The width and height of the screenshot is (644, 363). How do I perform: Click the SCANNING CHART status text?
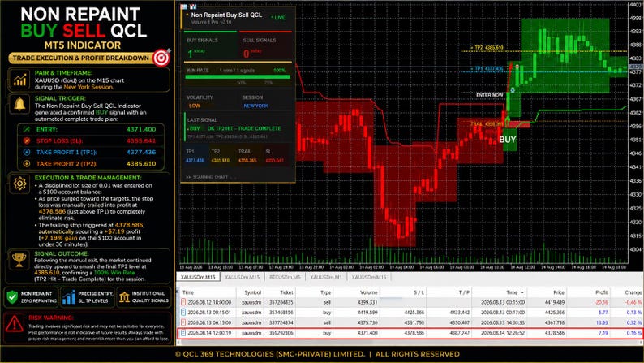pyautogui.click(x=211, y=177)
